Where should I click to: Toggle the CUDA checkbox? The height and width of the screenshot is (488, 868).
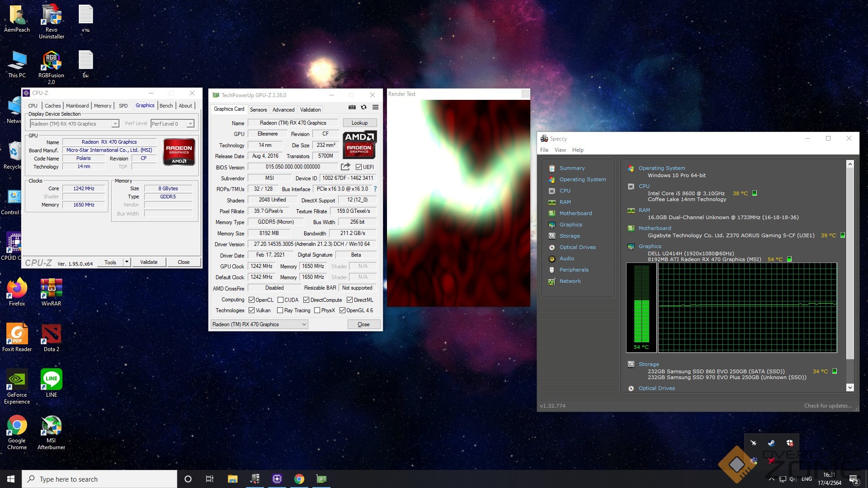point(280,300)
